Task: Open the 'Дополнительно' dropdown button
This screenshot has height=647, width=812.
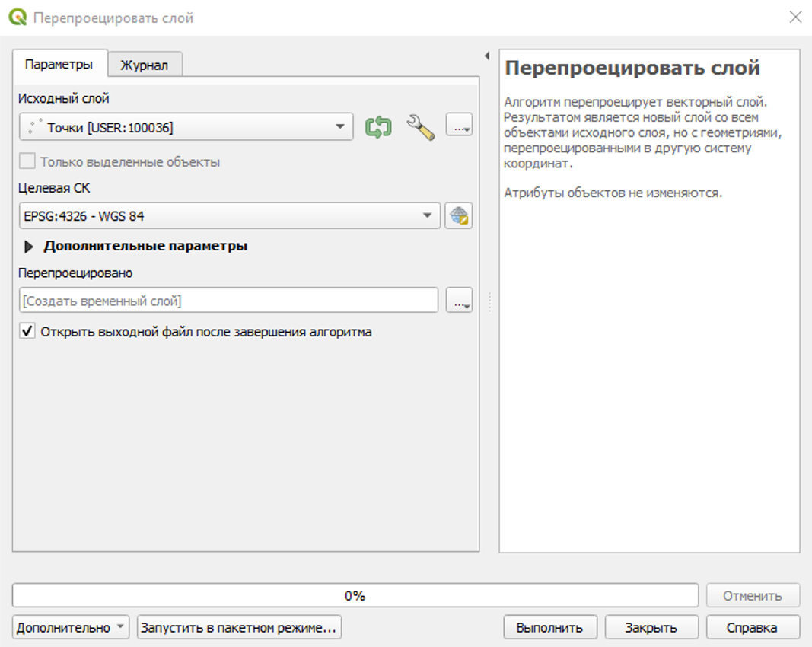Action: point(71,628)
